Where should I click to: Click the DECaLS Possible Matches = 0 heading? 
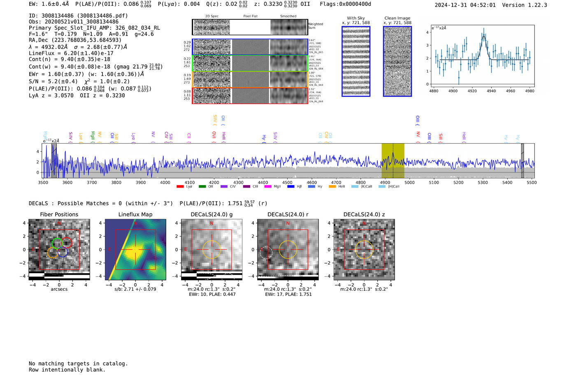(101, 203)
